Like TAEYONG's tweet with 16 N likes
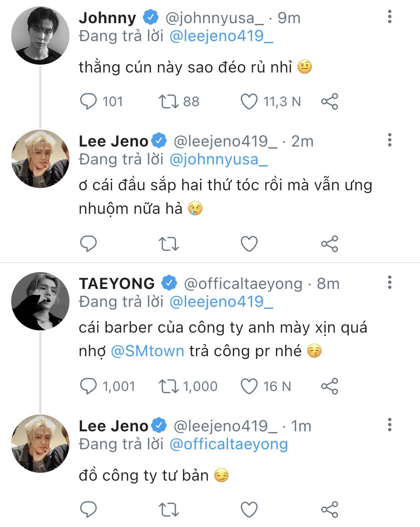420x527 pixels. coord(249,386)
